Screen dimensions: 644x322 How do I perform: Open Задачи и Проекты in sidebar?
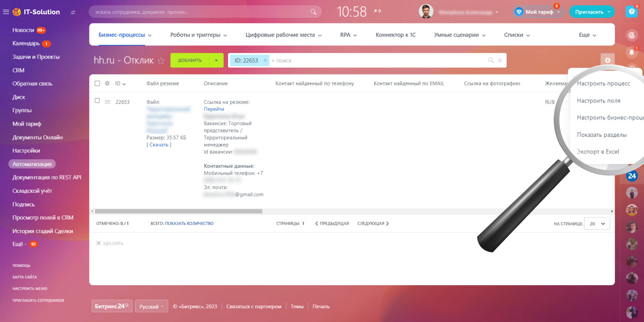(36, 57)
